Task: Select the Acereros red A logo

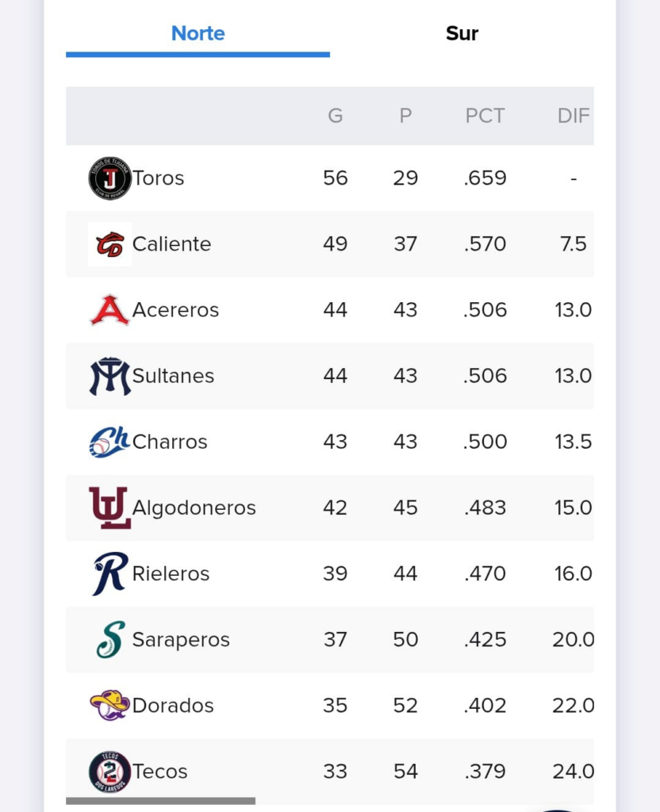Action: pyautogui.click(x=109, y=310)
